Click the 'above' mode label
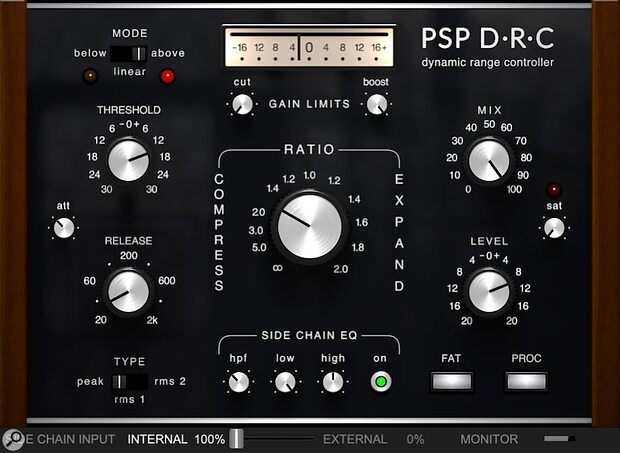Image resolution: width=620 pixels, height=453 pixels. [x=168, y=53]
